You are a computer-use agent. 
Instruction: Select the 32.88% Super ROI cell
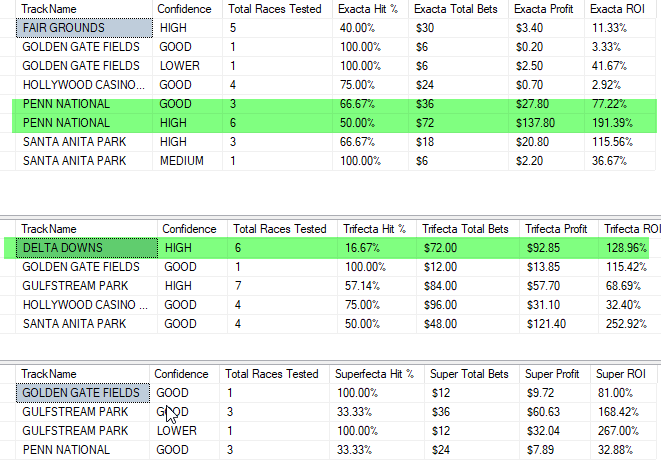pos(623,450)
